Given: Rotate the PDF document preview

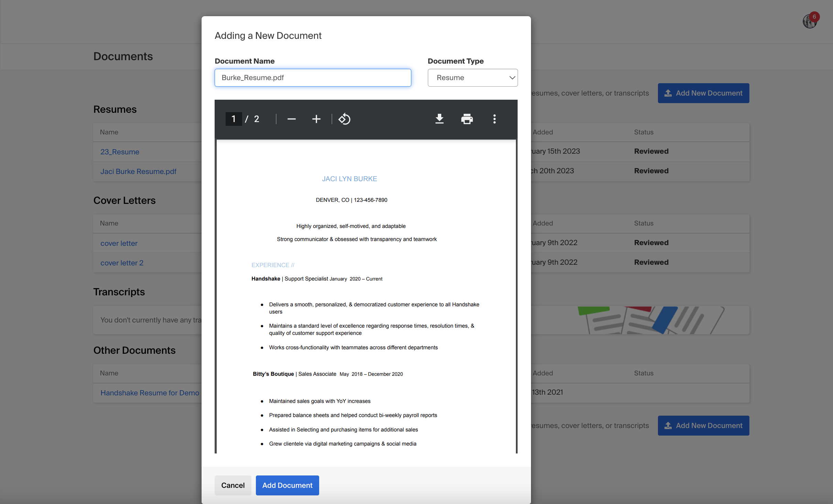Looking at the screenshot, I should (x=344, y=119).
